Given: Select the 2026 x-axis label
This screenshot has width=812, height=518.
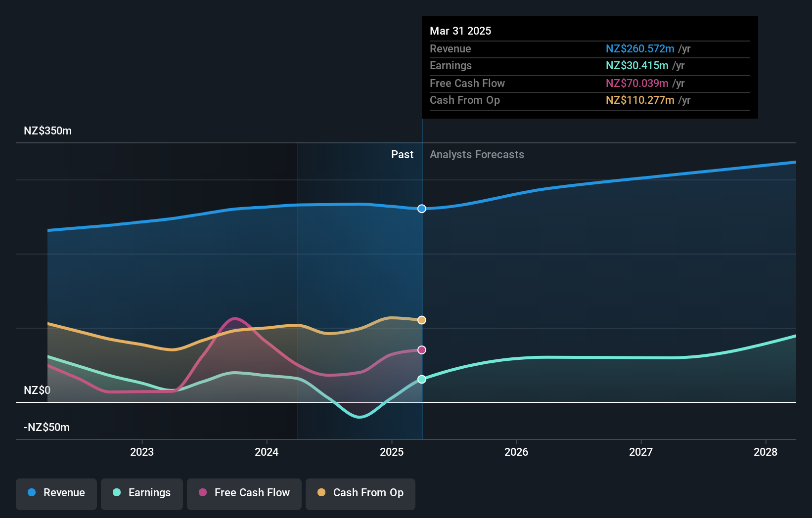Looking at the screenshot, I should 516,452.
